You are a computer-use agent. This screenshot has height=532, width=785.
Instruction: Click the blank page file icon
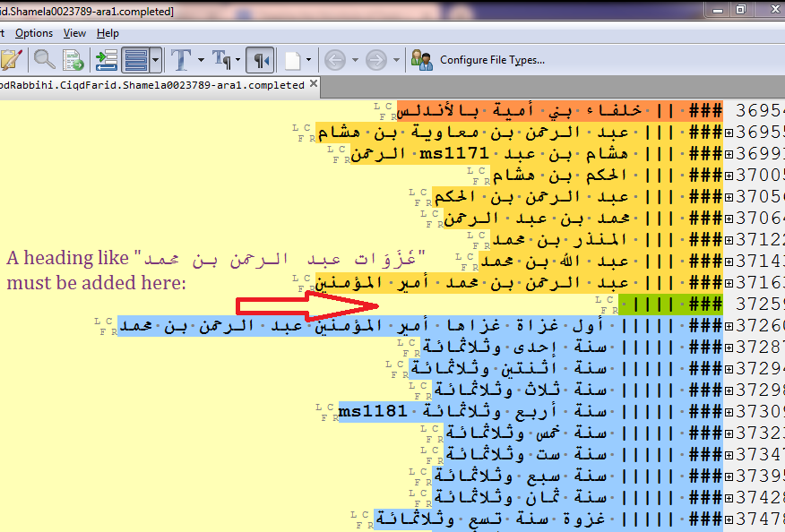[x=291, y=60]
